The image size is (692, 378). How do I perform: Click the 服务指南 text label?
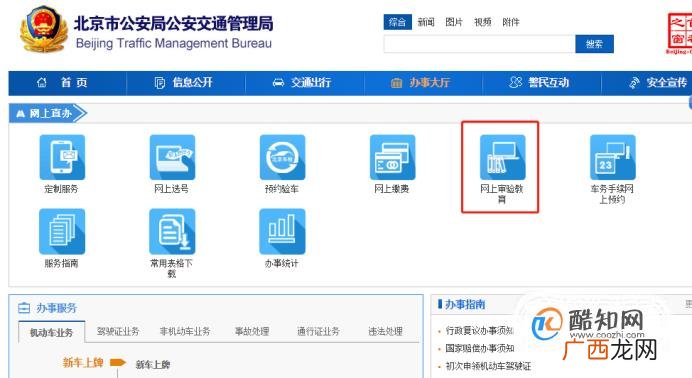(61, 263)
